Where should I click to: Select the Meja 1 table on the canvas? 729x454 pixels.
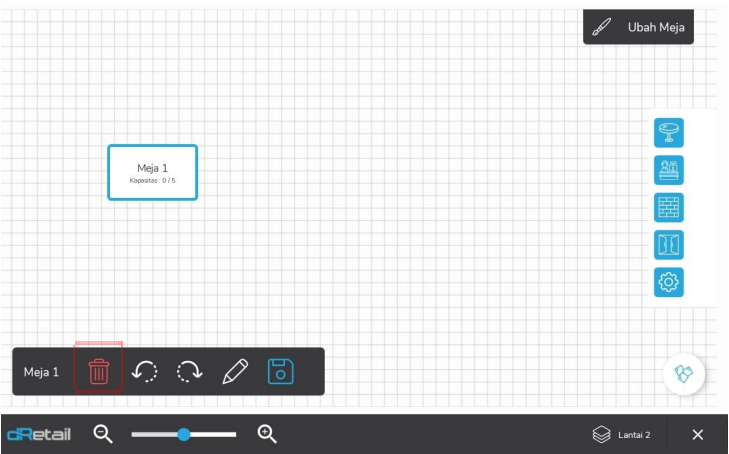click(x=152, y=172)
